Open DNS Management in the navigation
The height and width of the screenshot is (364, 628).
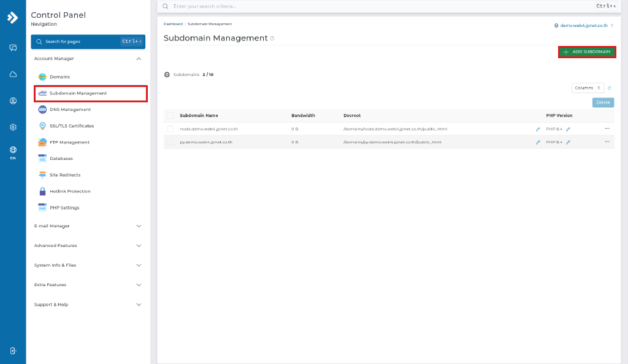tap(70, 110)
